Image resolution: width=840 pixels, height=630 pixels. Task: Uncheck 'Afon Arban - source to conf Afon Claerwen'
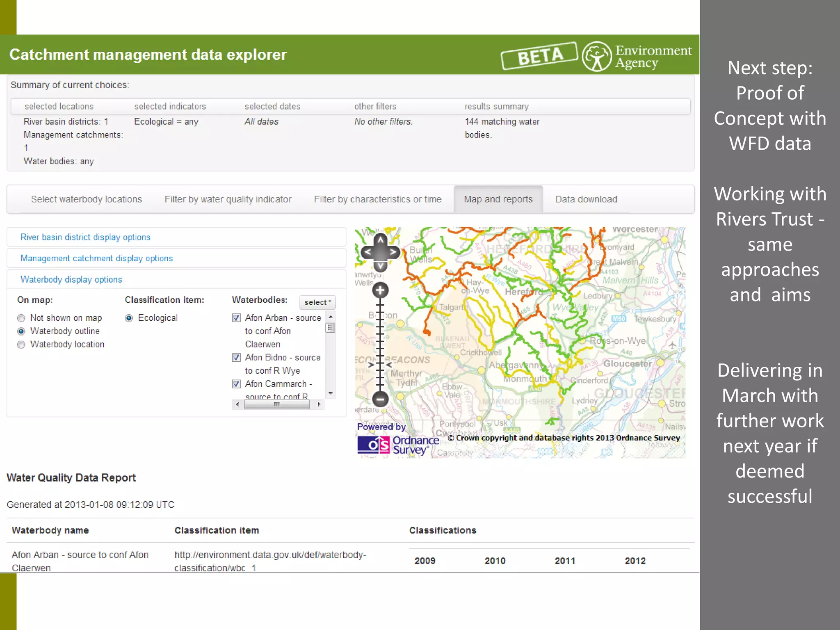point(236,318)
